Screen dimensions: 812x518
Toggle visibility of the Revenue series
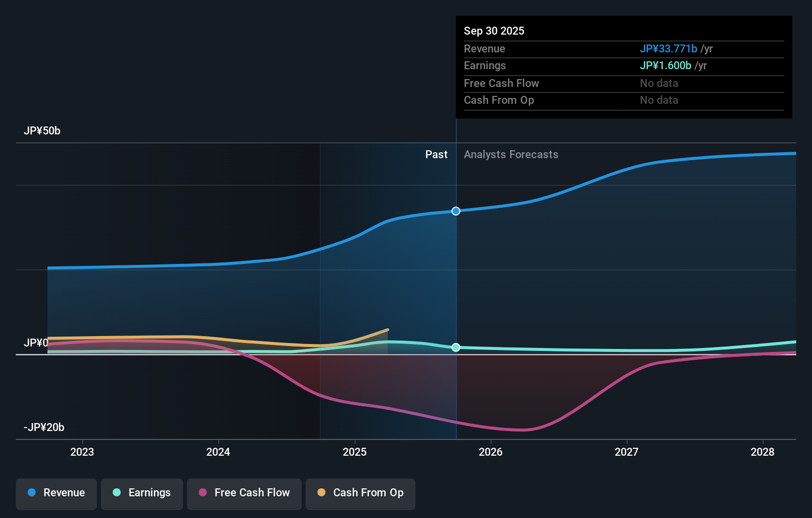point(56,494)
